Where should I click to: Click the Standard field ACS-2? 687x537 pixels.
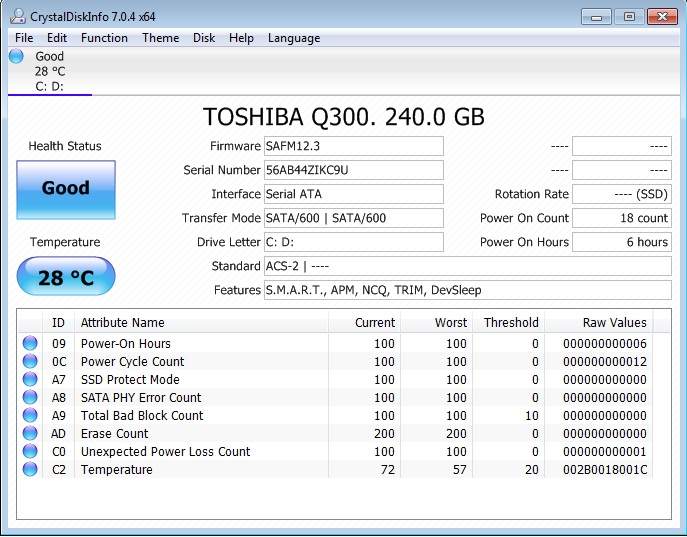(x=467, y=266)
